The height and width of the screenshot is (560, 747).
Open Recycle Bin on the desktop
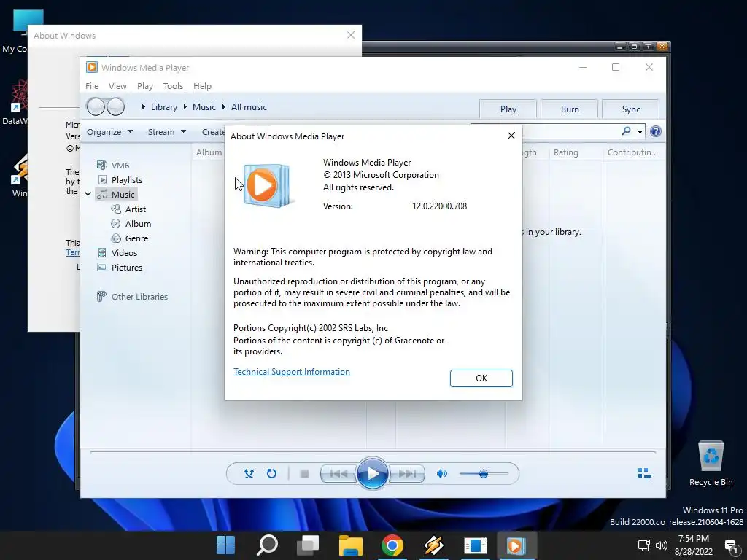click(x=711, y=463)
